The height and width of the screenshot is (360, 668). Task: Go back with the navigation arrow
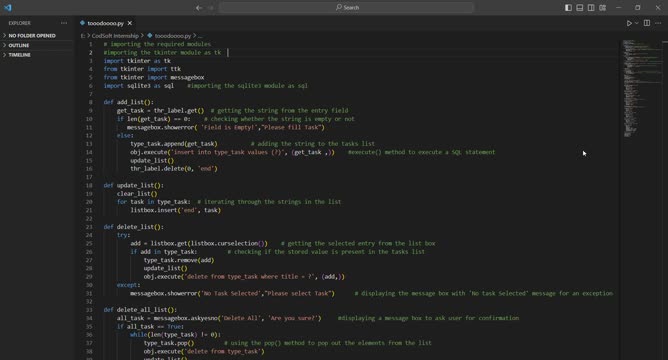point(199,7)
